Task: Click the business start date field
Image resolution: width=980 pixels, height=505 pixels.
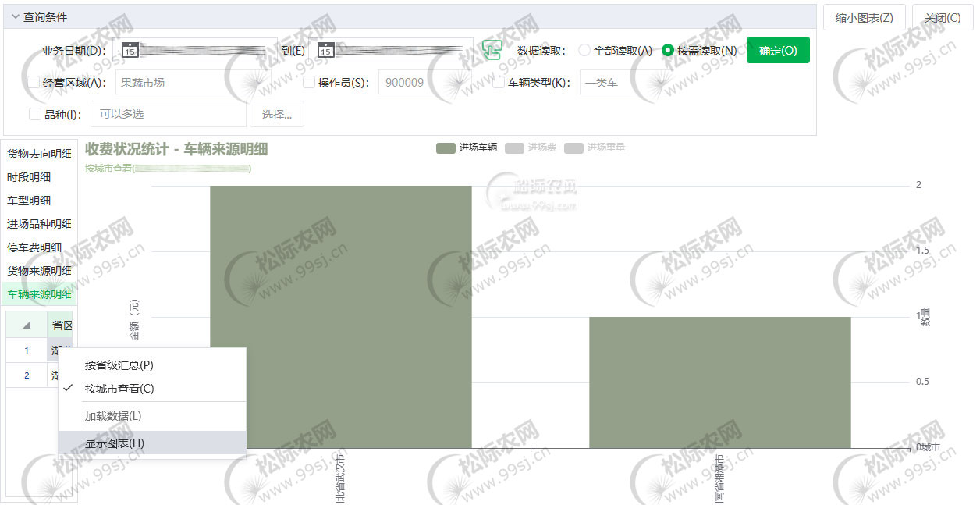Action: coord(197,51)
